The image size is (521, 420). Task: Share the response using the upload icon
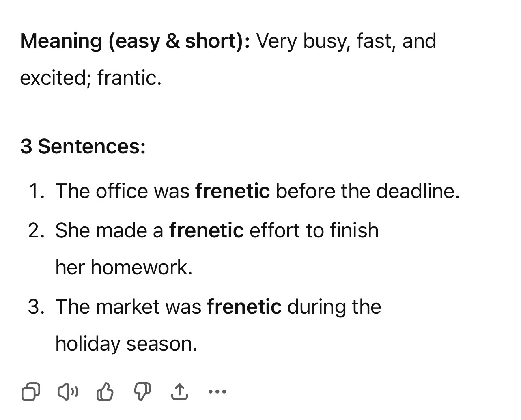(179, 392)
